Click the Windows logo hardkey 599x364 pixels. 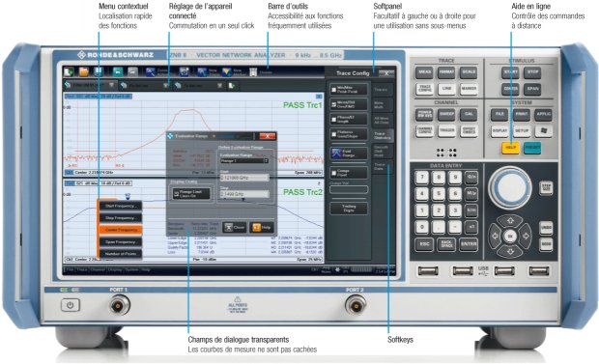point(544,130)
